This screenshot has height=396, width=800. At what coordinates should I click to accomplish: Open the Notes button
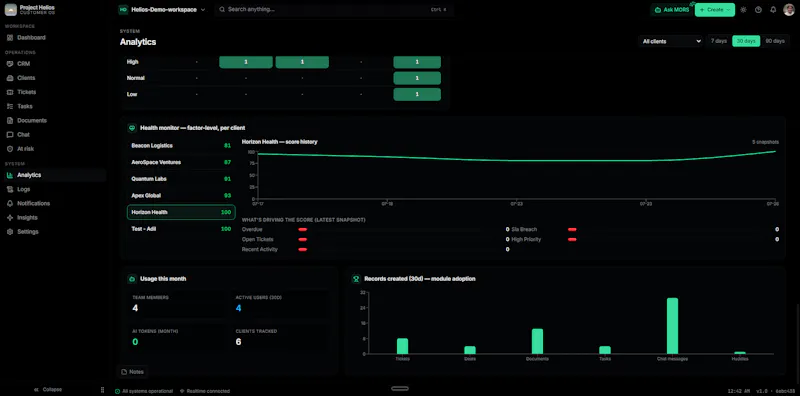coord(132,372)
